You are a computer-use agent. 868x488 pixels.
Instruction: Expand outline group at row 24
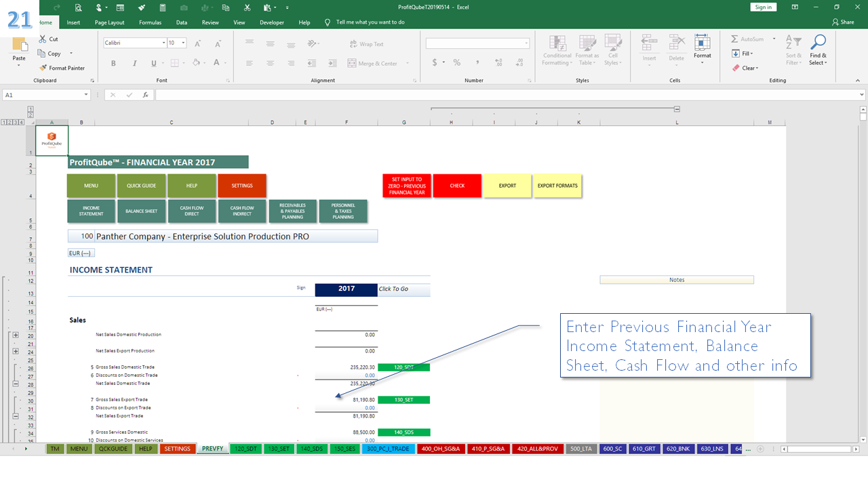[16, 352]
